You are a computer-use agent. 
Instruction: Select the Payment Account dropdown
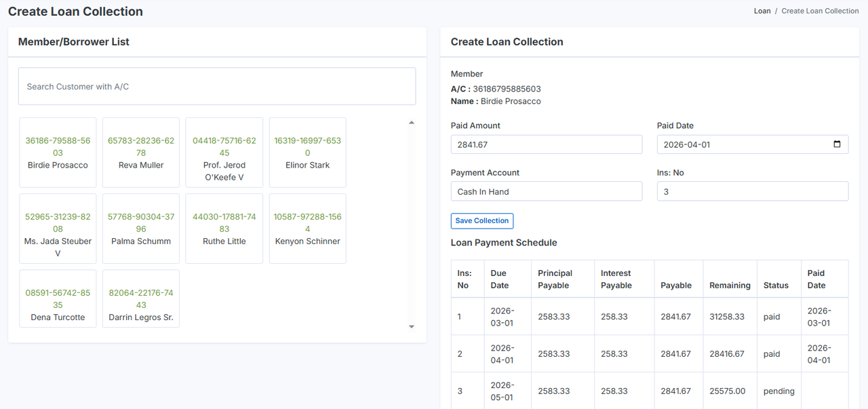546,192
